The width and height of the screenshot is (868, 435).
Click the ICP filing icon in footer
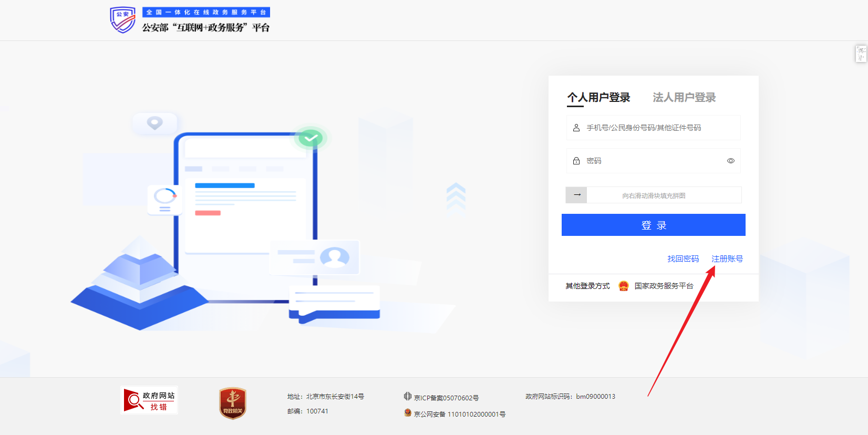(x=408, y=397)
